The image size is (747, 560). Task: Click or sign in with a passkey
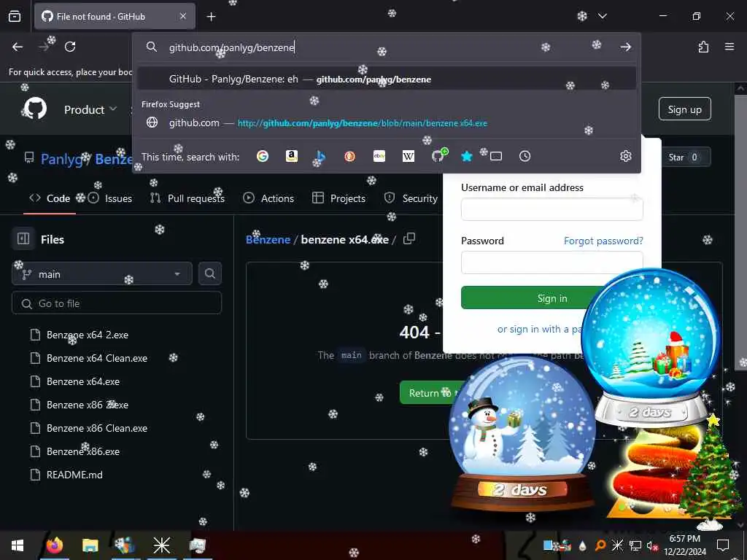(539, 329)
